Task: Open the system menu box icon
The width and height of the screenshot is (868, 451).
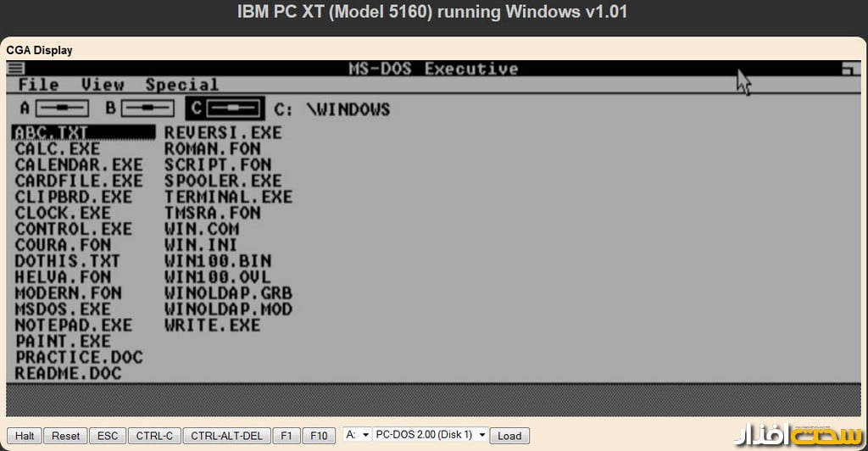Action: [x=16, y=69]
